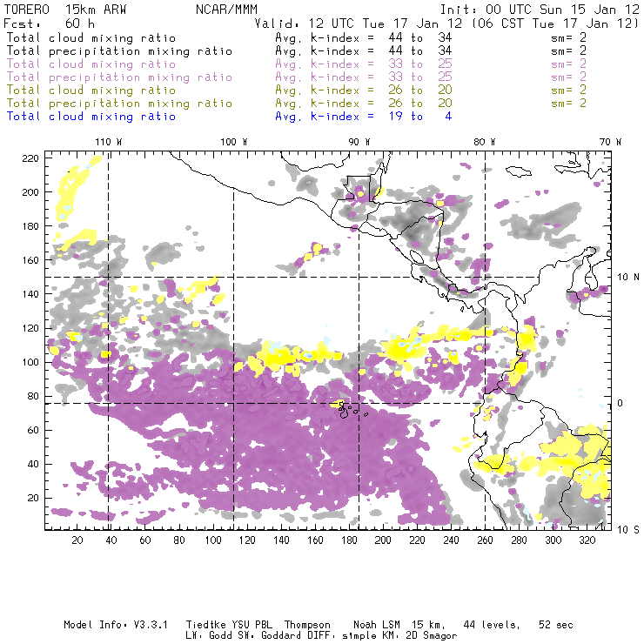644x644 pixels.
Task: Click purple "Total cloud mixing ratio" legend label
Action: point(91,64)
